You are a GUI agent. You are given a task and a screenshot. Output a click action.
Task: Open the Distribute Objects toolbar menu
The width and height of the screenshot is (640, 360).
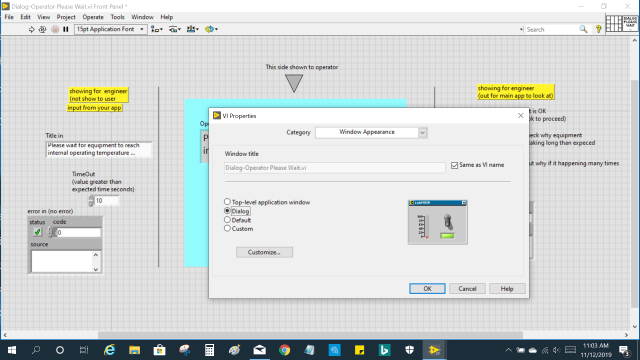click(175, 29)
